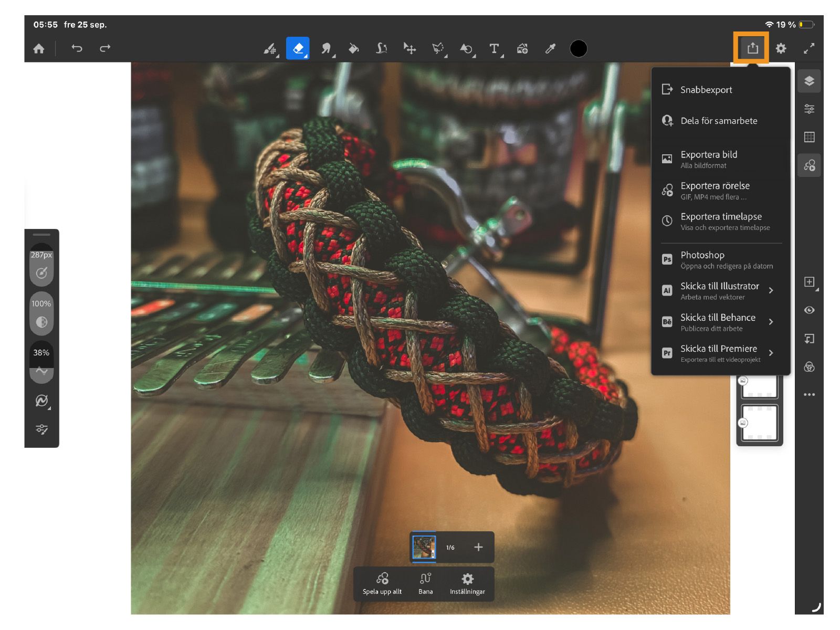Select the active Eraser tool

pos(298,48)
